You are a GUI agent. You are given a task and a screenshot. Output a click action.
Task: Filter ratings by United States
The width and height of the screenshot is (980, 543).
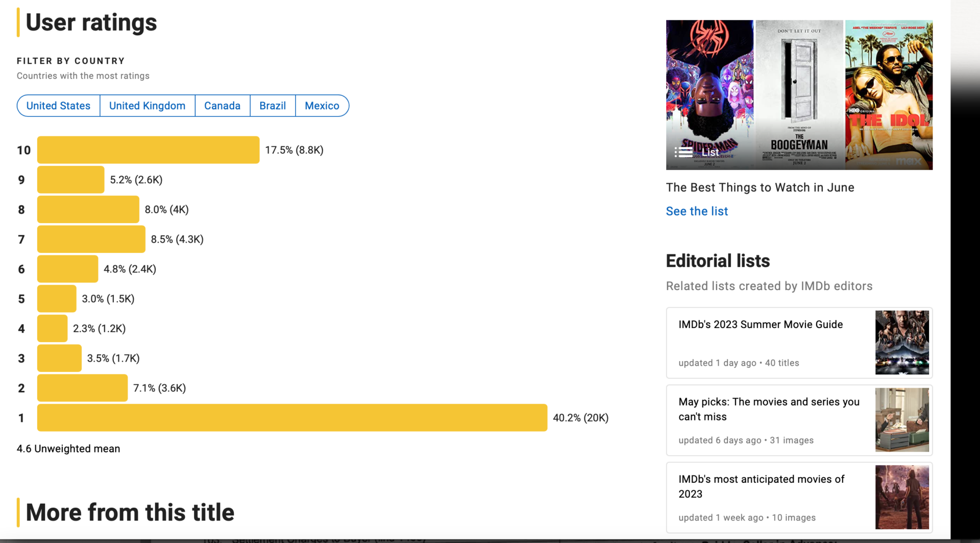click(58, 106)
